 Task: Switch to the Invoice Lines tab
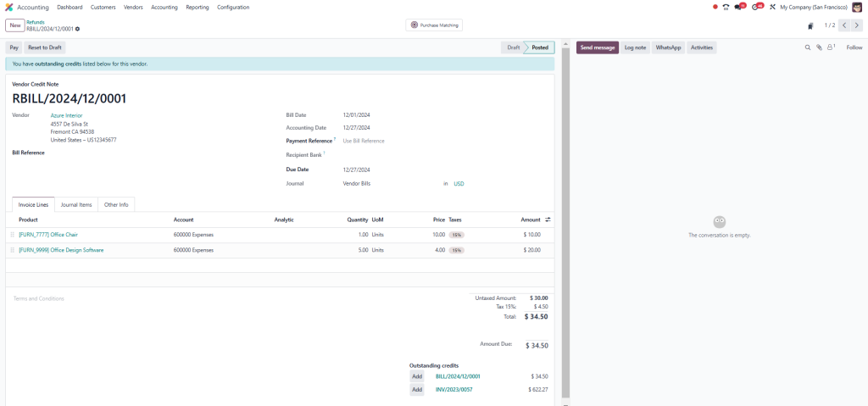(33, 205)
